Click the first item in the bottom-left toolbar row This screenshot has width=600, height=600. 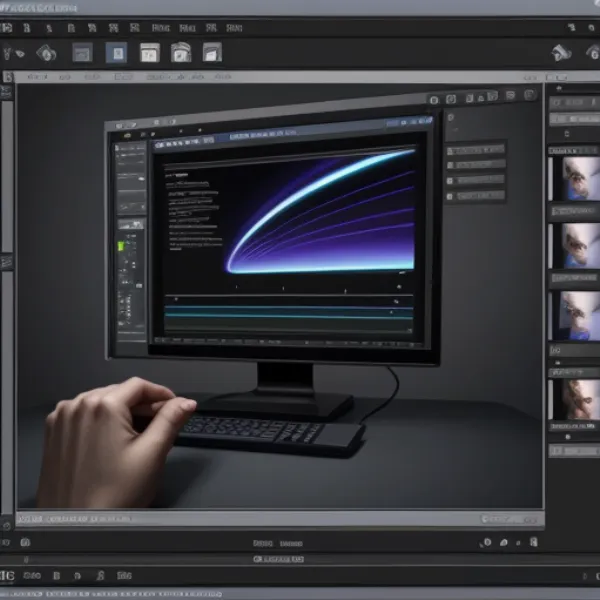(7, 576)
